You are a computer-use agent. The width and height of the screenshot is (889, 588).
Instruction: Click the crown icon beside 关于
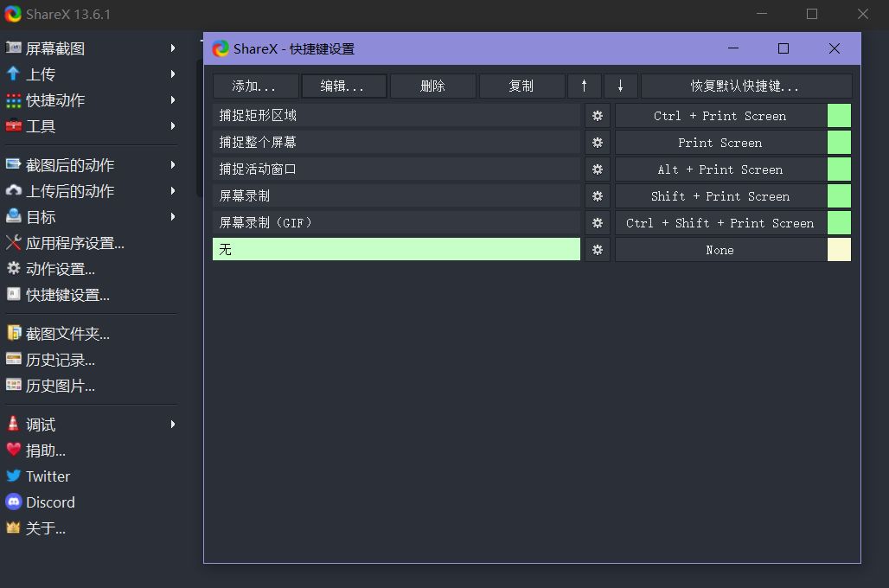13,527
